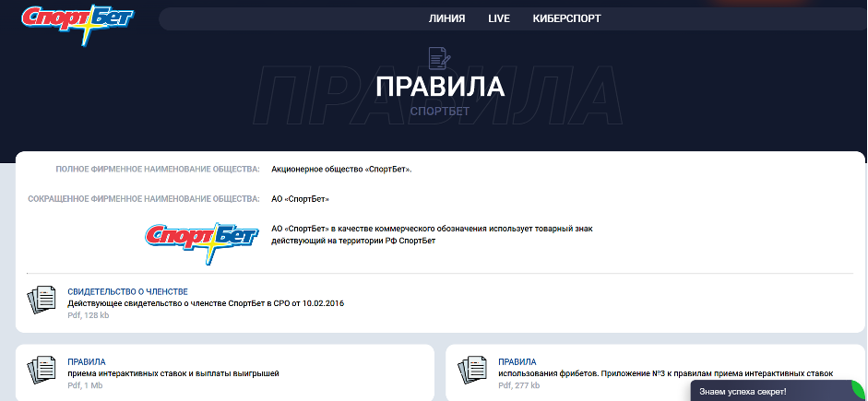Click document icon beside ПРАВИЛА приема интерактивных ставок
This screenshot has height=401, width=868.
click(42, 372)
